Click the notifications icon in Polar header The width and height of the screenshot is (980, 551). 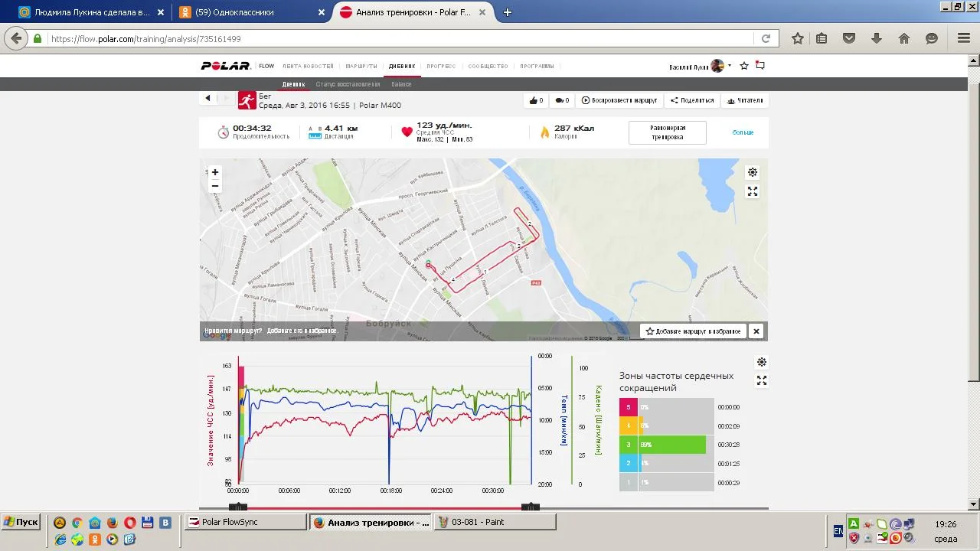[760, 66]
